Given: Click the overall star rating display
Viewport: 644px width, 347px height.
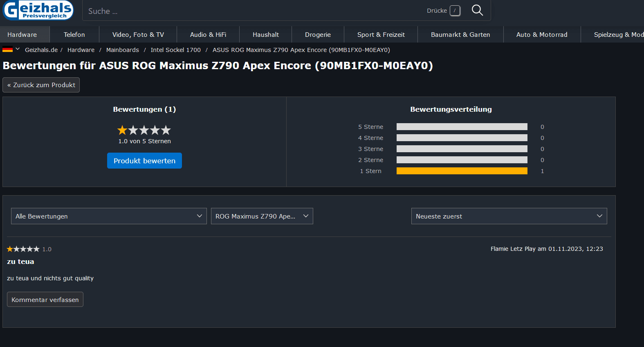Looking at the screenshot, I should click(144, 130).
